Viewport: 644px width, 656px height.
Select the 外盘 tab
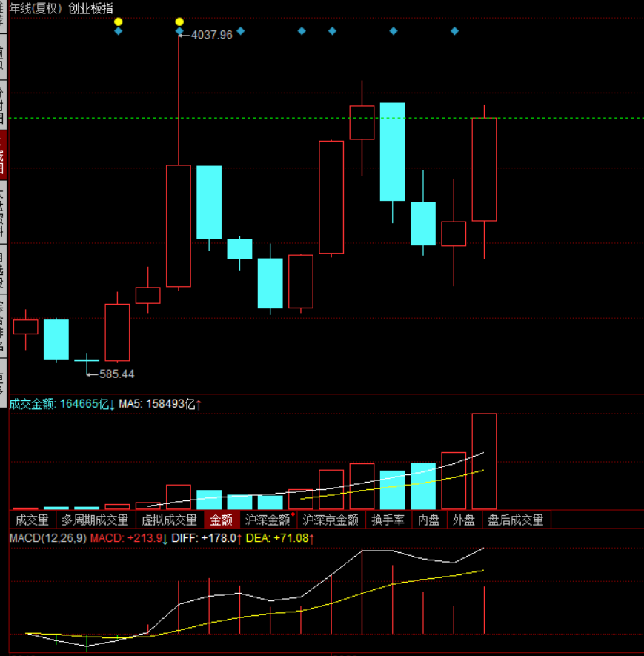pos(464,520)
